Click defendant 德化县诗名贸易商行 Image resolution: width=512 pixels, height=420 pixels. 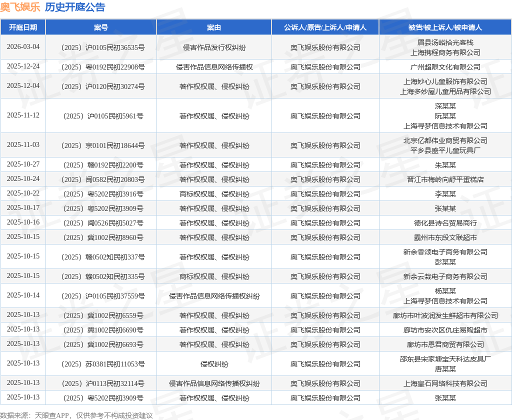point(445,223)
